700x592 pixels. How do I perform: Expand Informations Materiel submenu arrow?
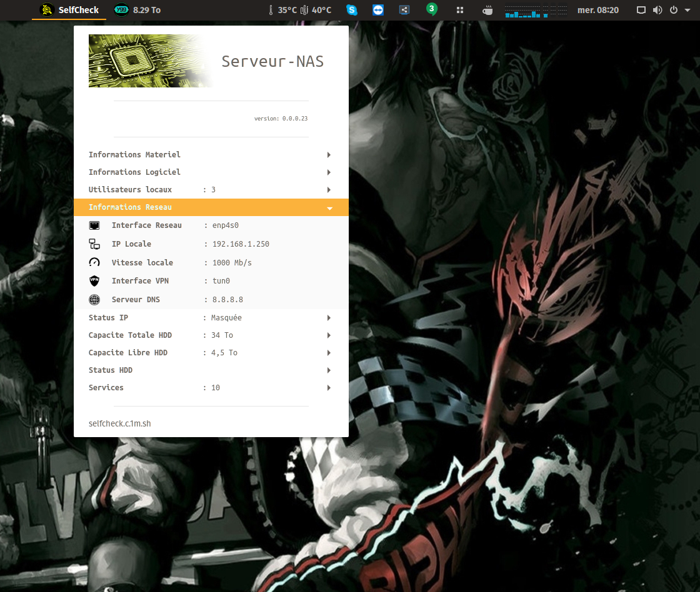pos(329,155)
